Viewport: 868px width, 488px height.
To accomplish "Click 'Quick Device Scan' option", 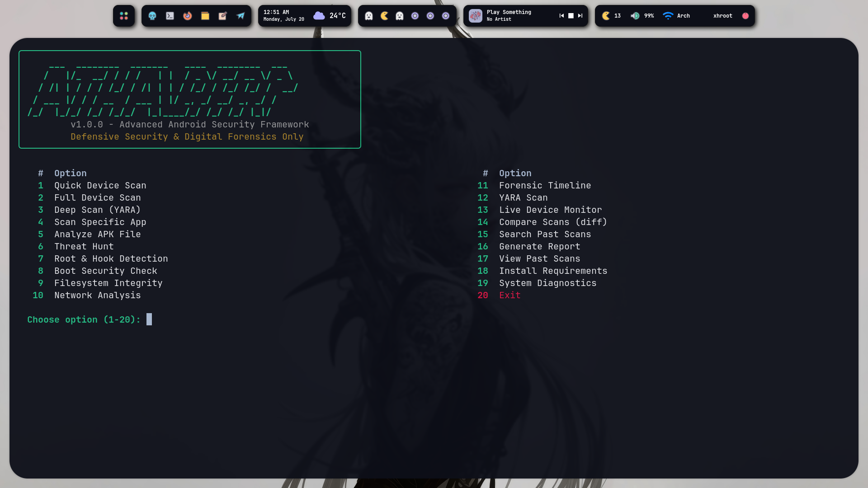I will [x=100, y=186].
